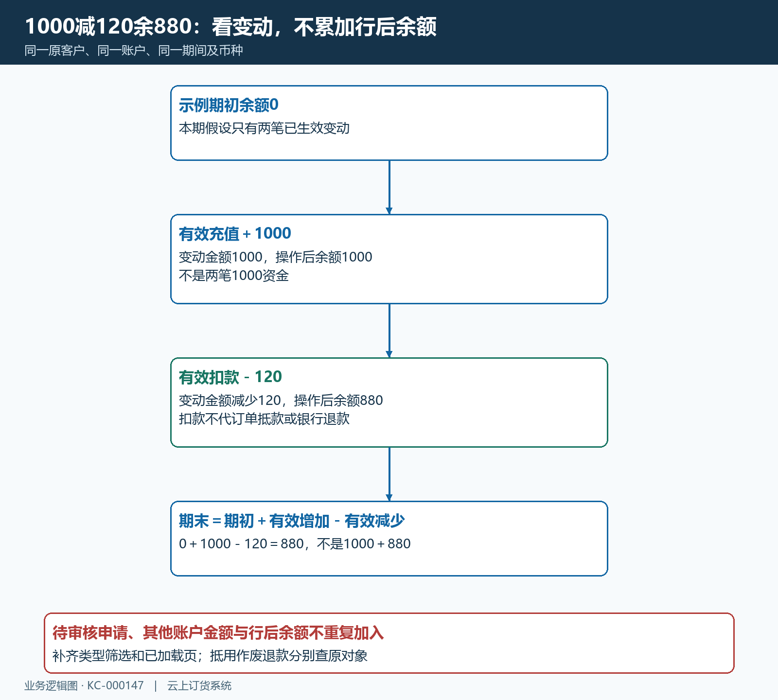Click the line "本期假设只有两笔已生效变动"

click(x=264, y=128)
